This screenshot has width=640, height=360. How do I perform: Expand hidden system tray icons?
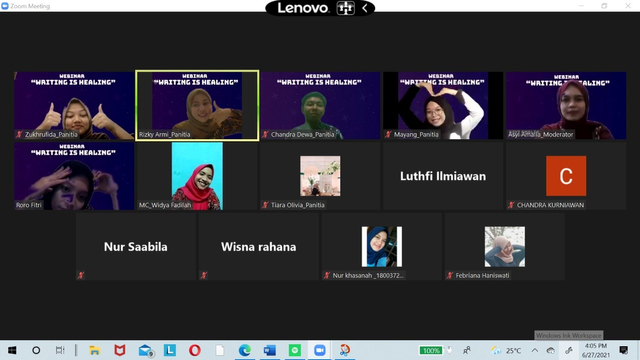click(535, 350)
